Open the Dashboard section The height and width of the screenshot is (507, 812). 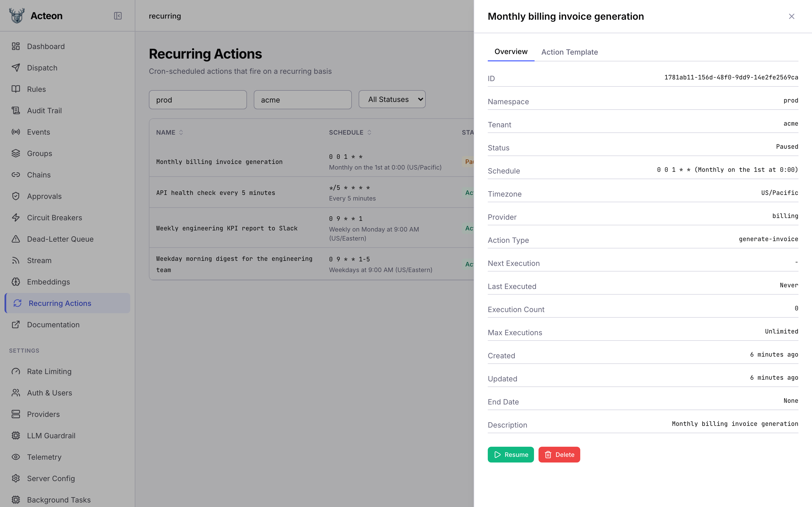[x=46, y=46]
